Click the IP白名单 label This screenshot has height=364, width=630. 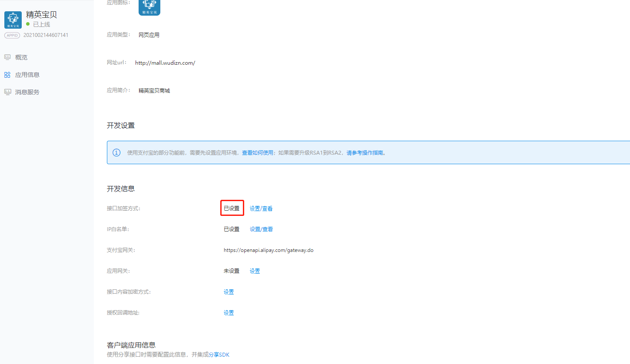pyautogui.click(x=118, y=229)
